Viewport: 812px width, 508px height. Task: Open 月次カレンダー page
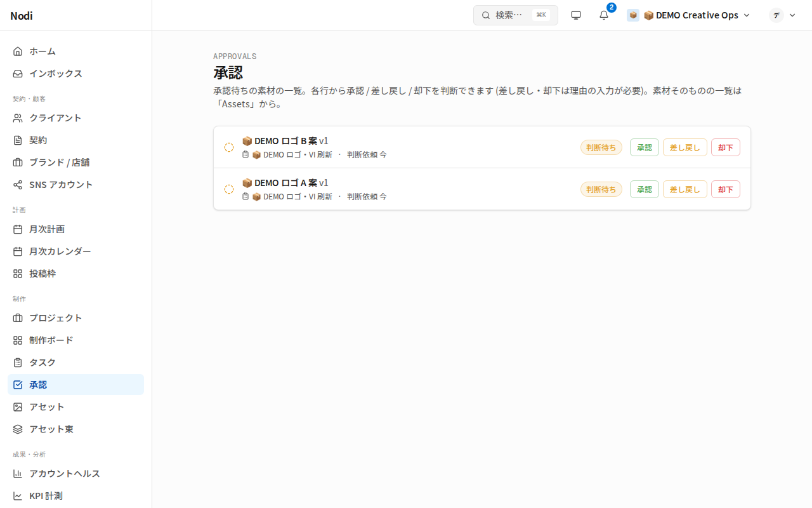click(x=75, y=251)
